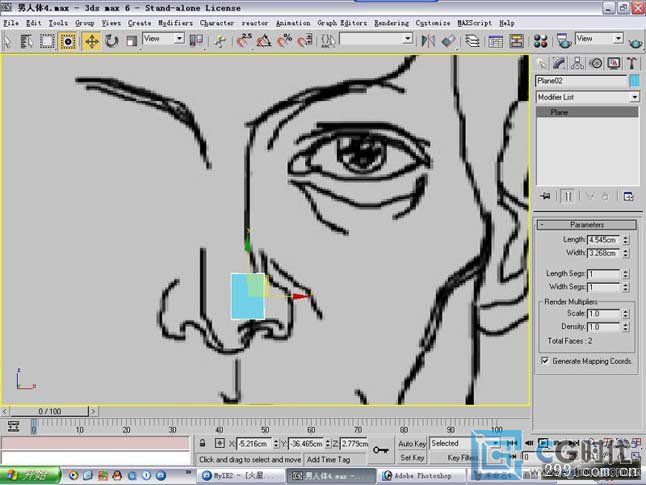Open the Rendering menu
Screen dimensions: 646x485
(x=391, y=23)
